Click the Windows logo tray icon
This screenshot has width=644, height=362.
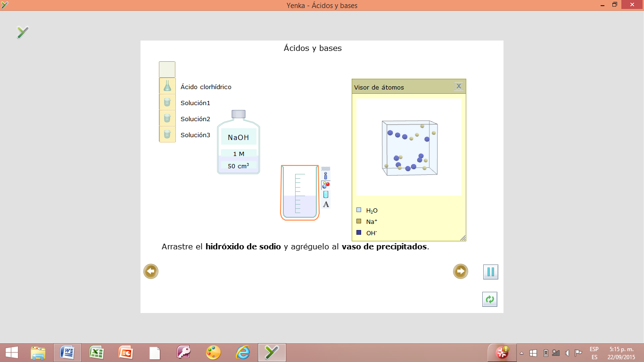click(534, 353)
